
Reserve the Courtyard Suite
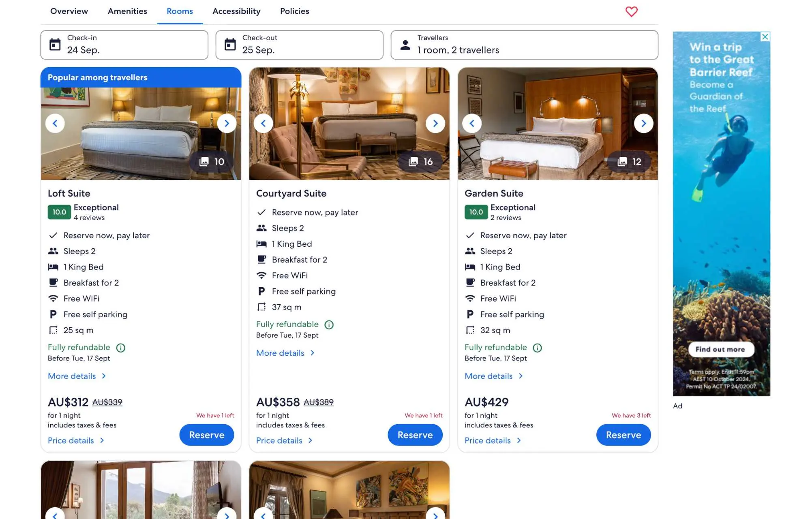pos(415,435)
